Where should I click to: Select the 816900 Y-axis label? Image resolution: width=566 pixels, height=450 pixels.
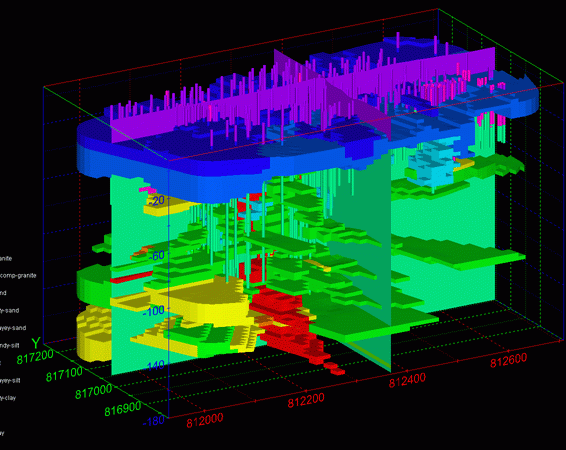click(123, 408)
